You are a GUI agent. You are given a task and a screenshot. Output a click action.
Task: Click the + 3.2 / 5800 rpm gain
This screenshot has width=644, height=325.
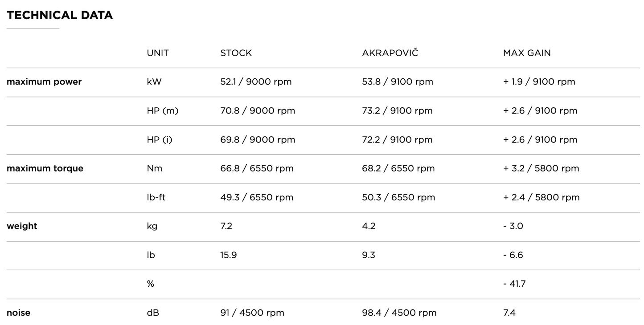541,169
